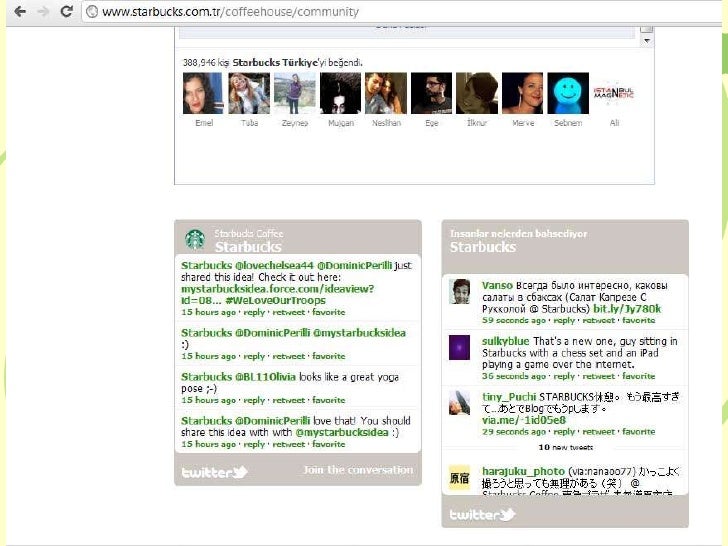Screen dimensions: 728x546
Task: Retweet sulkyblue's chess set tweet
Action: (x=599, y=376)
